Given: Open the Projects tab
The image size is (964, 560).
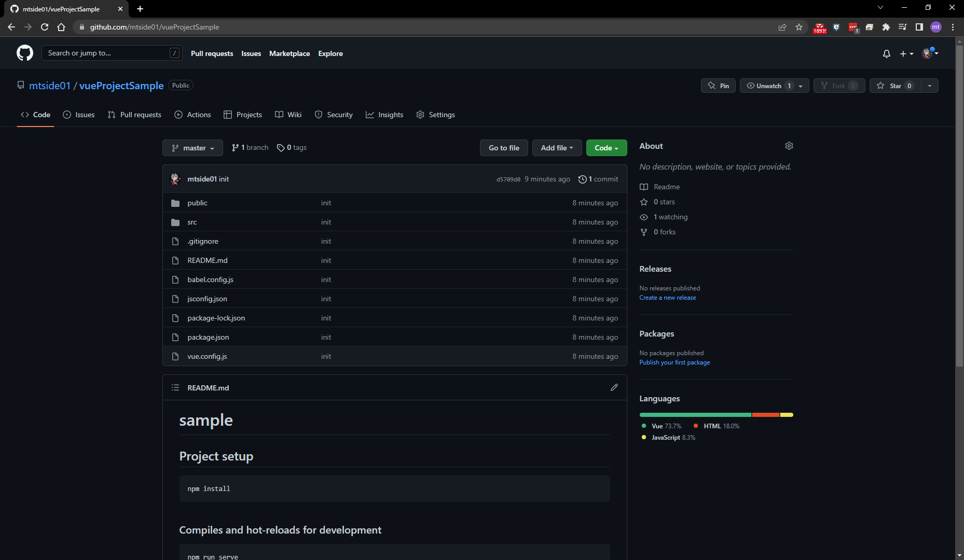Looking at the screenshot, I should (x=243, y=115).
